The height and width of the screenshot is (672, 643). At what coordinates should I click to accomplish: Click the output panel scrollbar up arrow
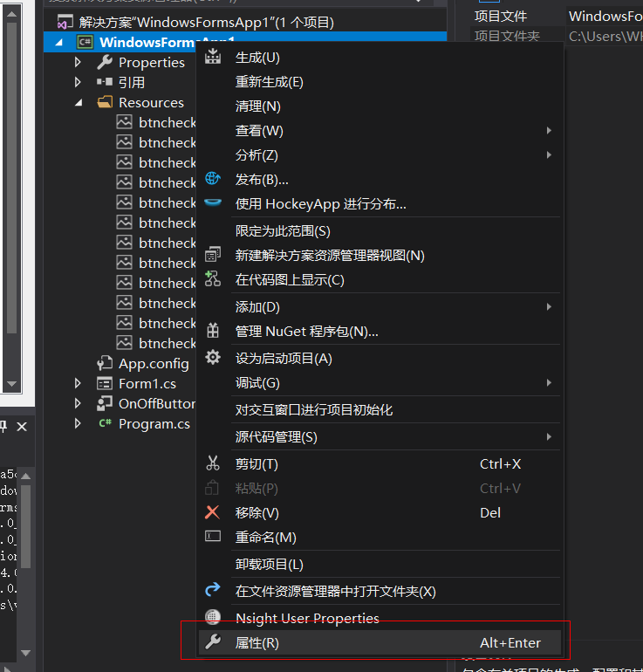point(25,476)
